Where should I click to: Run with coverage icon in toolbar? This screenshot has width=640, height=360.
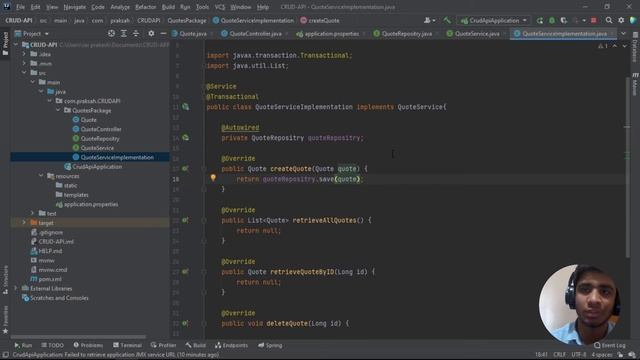[x=564, y=20]
